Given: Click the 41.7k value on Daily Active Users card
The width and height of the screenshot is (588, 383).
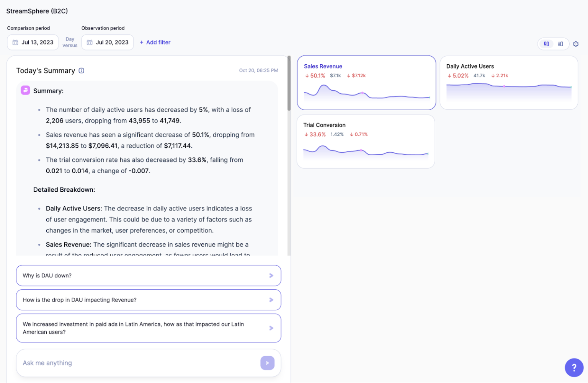Looking at the screenshot, I should 479,76.
